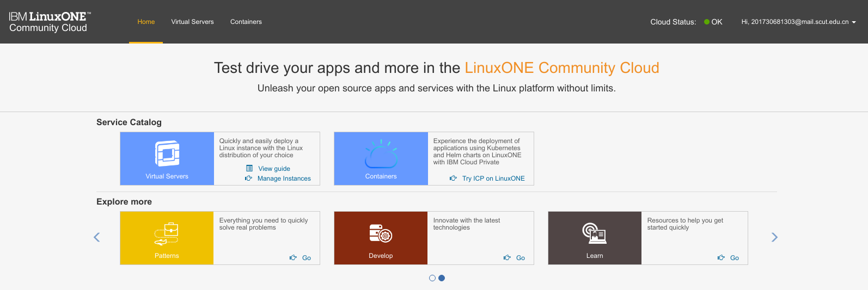868x290 pixels.
Task: Click hand icon beside Develop Go
Action: pos(507,258)
